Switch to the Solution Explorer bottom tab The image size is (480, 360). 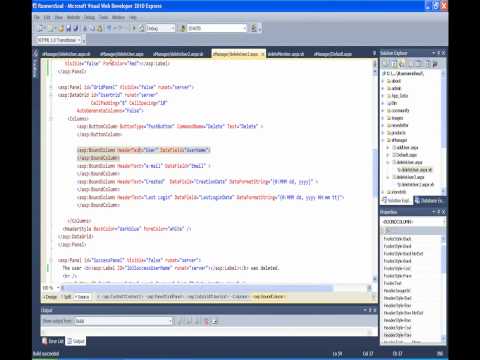[x=397, y=200]
